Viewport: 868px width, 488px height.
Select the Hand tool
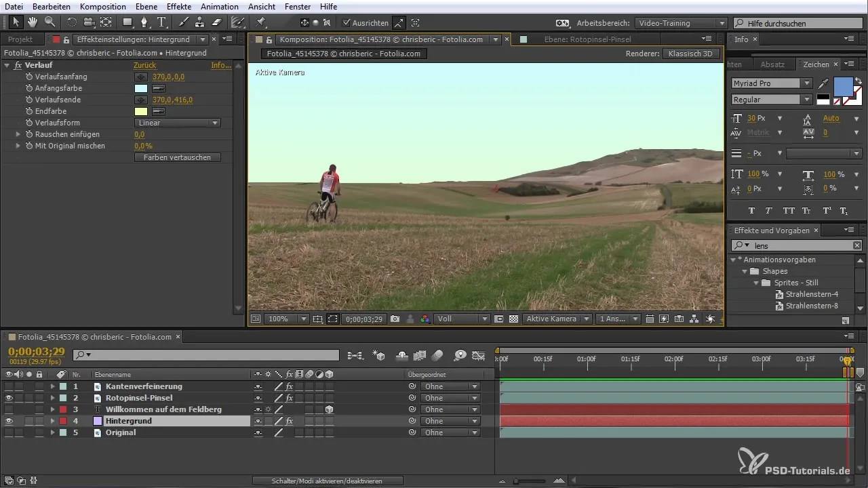[33, 22]
